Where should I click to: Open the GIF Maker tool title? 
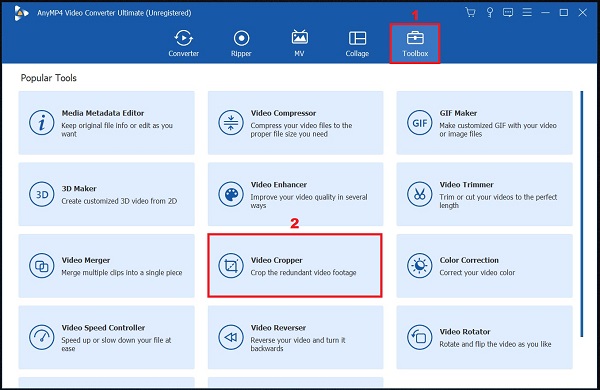point(458,113)
